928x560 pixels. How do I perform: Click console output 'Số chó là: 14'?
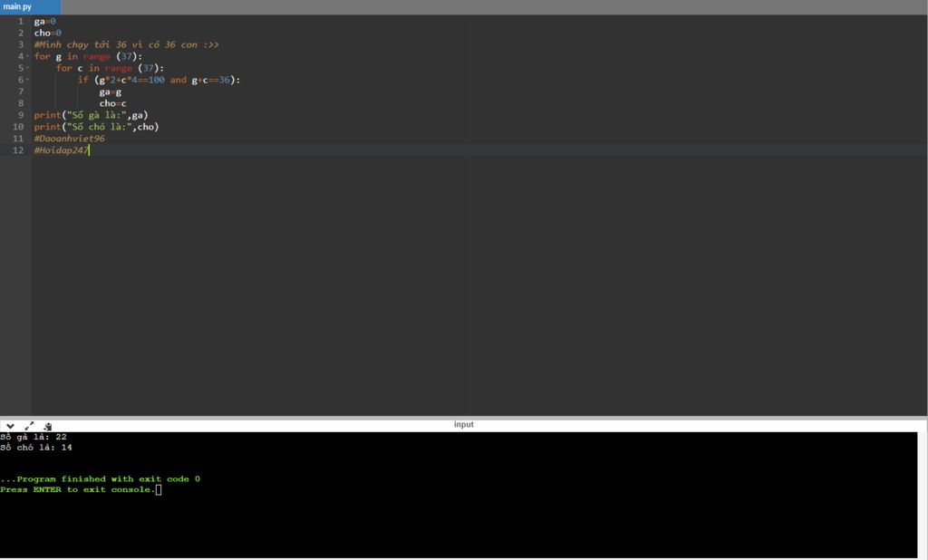[36, 448]
